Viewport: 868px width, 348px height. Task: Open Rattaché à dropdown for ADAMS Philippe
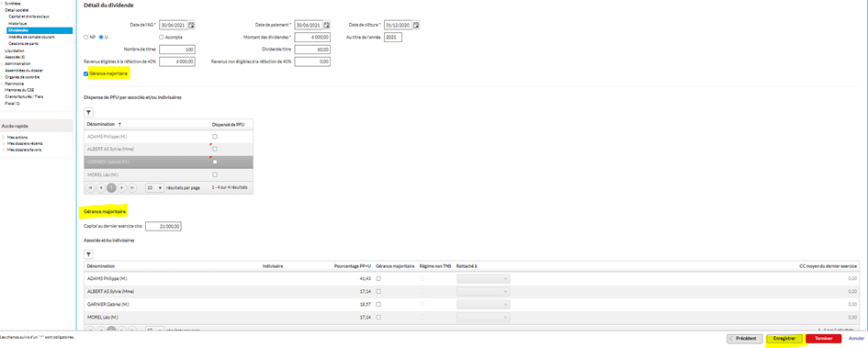[x=483, y=279]
